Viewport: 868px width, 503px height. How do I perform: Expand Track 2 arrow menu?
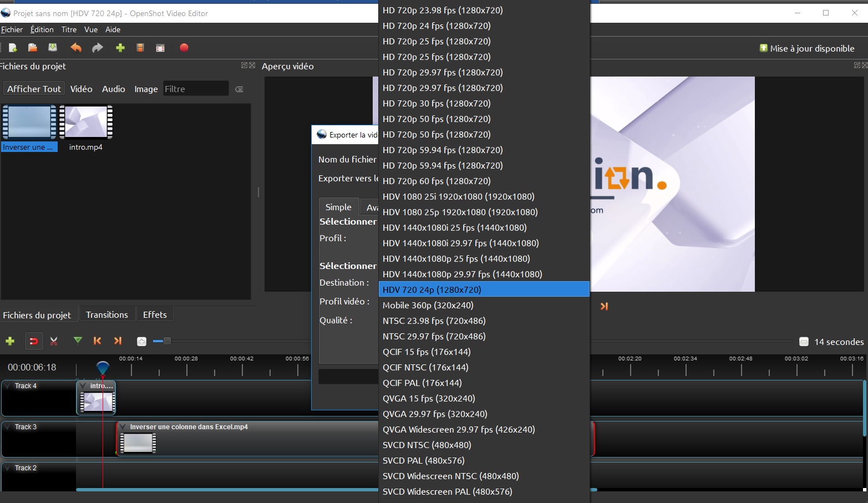[8, 468]
